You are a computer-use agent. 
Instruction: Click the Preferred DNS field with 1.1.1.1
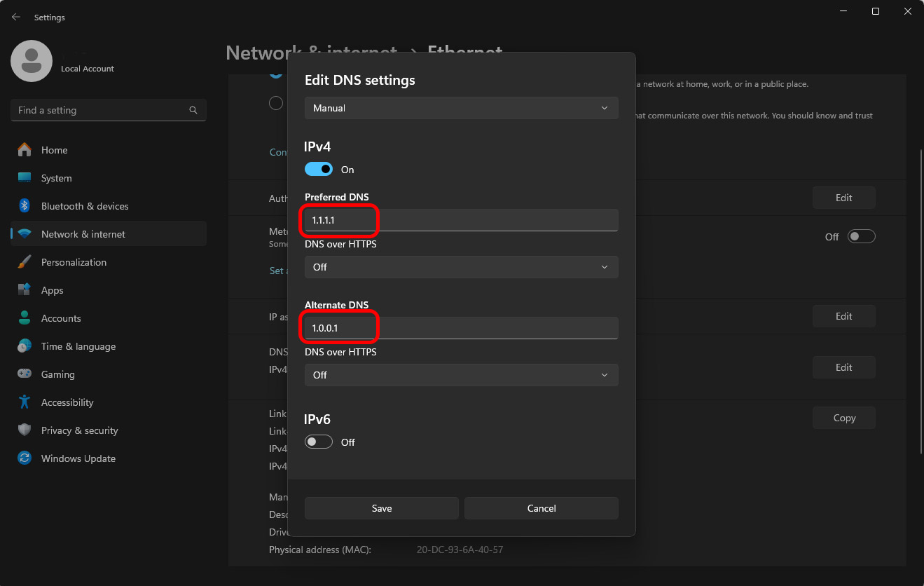[462, 220]
